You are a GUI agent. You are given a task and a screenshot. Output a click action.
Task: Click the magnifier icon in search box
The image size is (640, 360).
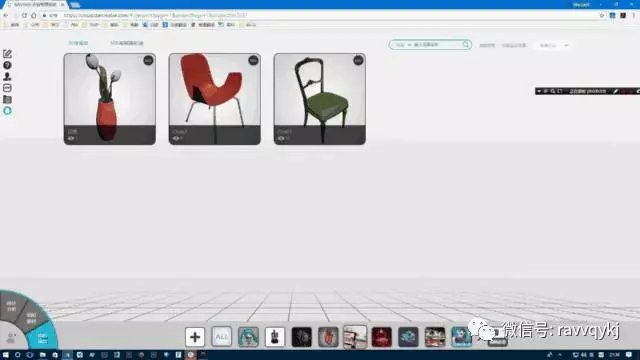466,44
